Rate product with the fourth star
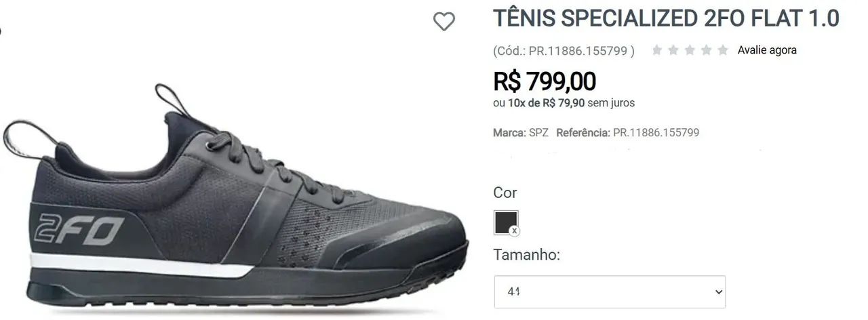Screen dimensions: 868x320 pos(706,50)
